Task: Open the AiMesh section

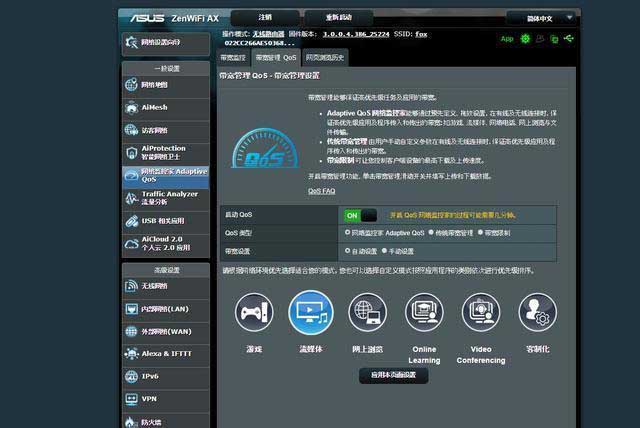Action: coord(166,108)
